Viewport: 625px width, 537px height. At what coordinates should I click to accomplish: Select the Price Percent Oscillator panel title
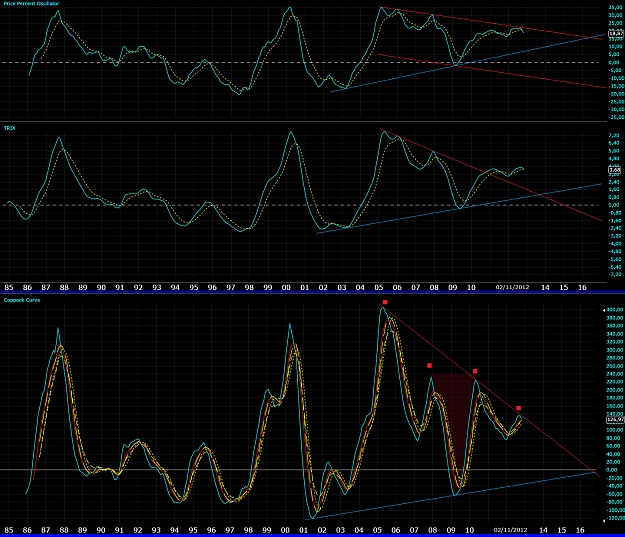click(31, 3)
